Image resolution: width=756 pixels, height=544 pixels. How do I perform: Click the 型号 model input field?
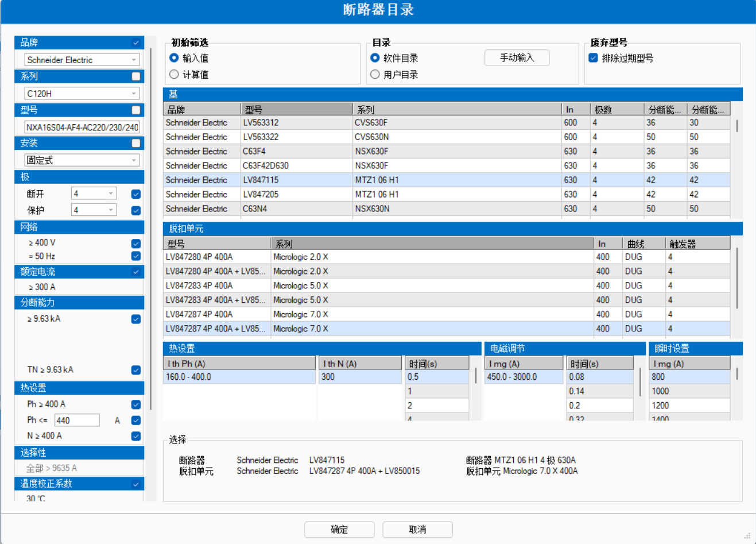click(x=82, y=127)
